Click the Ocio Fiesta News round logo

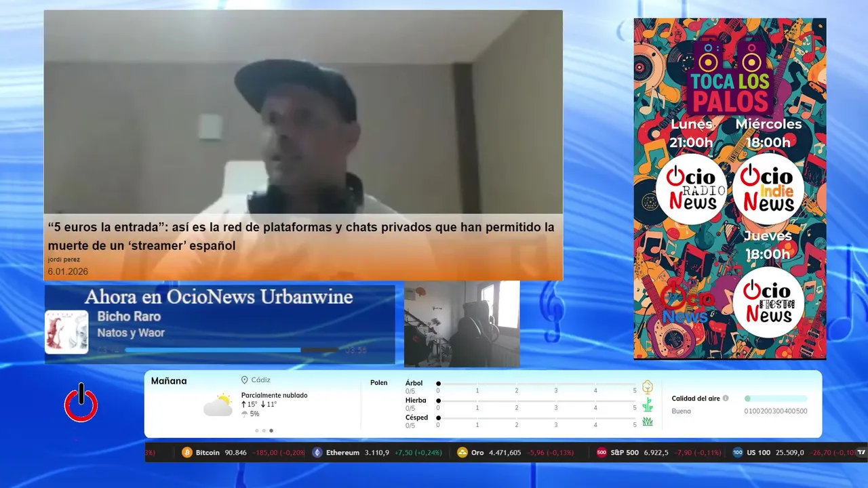(x=768, y=302)
